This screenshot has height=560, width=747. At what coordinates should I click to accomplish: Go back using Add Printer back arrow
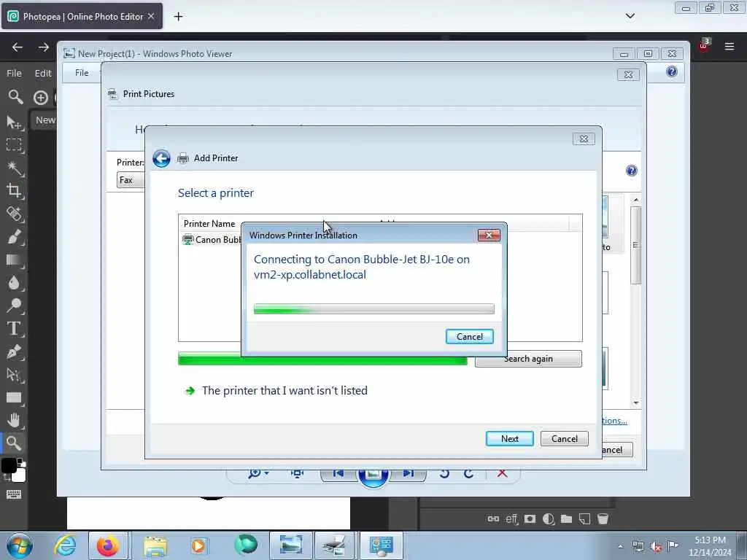pos(161,158)
